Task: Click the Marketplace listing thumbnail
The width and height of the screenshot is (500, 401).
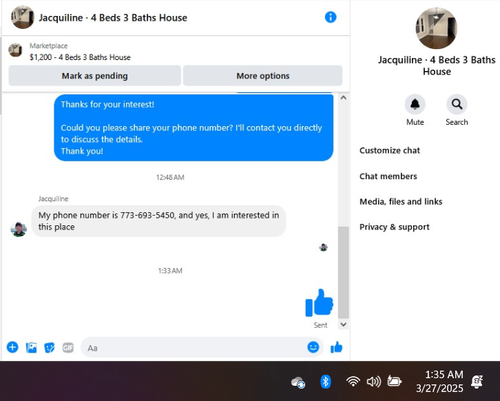Action: [x=15, y=50]
